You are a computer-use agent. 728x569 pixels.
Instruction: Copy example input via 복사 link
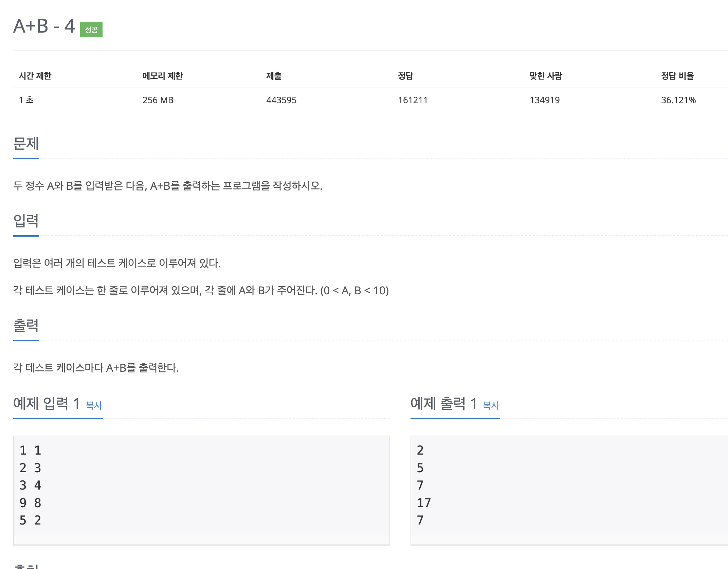94,405
